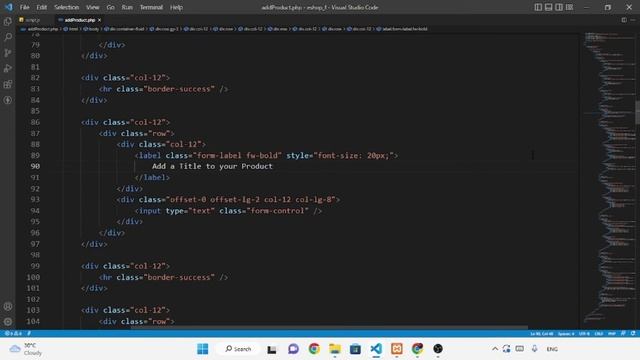Viewport: 640px width, 360px height.
Task: Open the Explorer view in activity bar
Action: 8,21
